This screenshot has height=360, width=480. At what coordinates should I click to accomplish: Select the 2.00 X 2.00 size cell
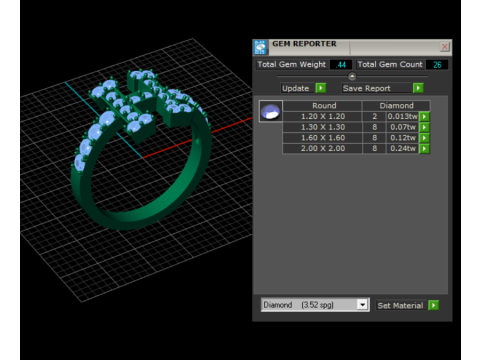click(323, 148)
